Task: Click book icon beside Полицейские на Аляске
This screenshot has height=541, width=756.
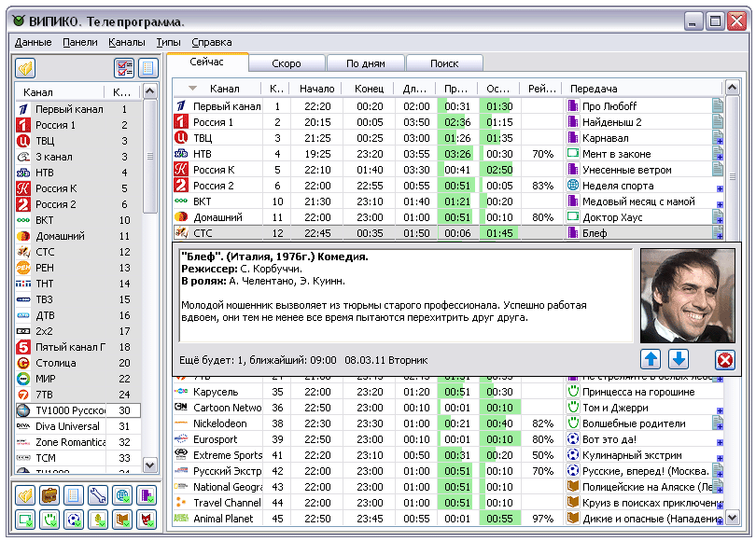Action: tap(573, 487)
